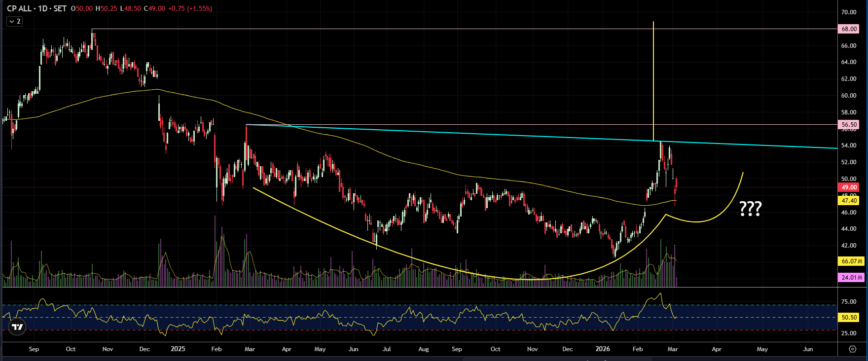Select the 1D interval in the chart title
The image size is (868, 361).
42,8
